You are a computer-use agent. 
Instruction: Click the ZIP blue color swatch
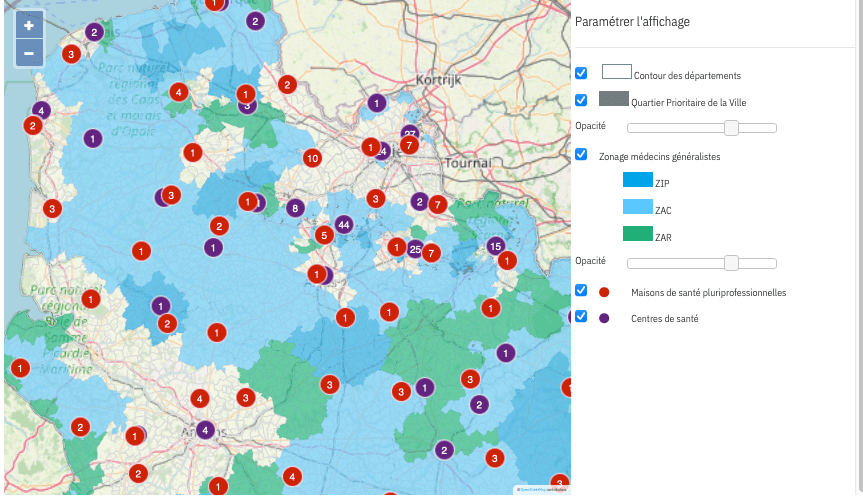pos(637,180)
